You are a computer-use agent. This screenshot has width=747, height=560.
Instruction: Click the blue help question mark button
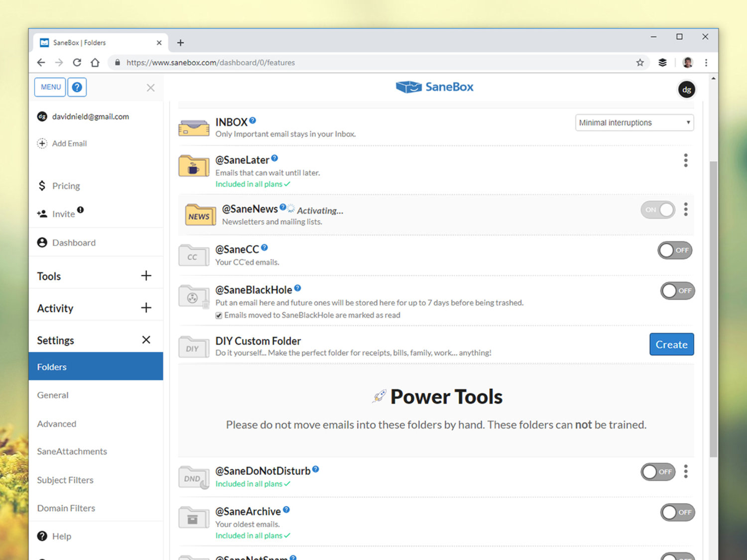point(77,87)
